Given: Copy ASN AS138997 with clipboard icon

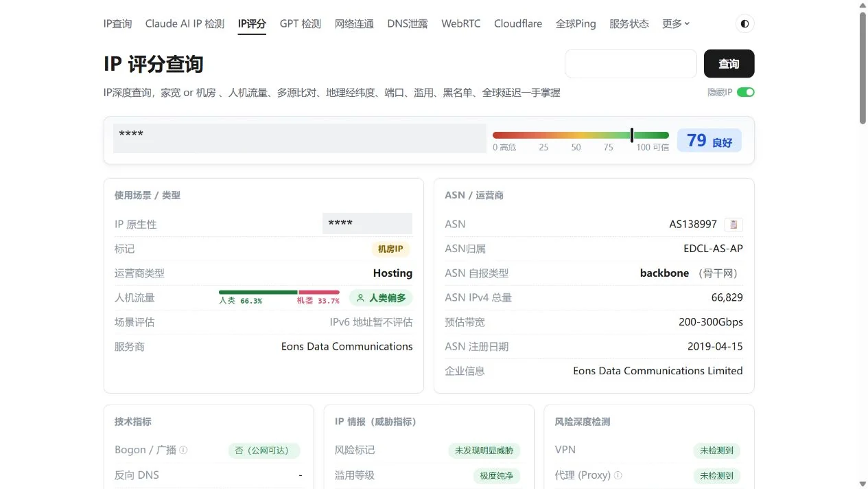Looking at the screenshot, I should (734, 225).
